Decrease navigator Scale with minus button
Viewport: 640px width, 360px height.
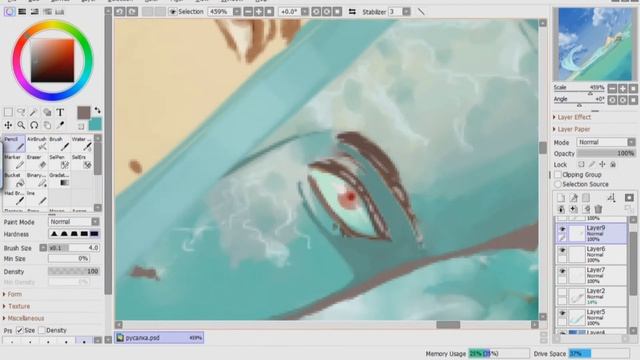tap(612, 88)
